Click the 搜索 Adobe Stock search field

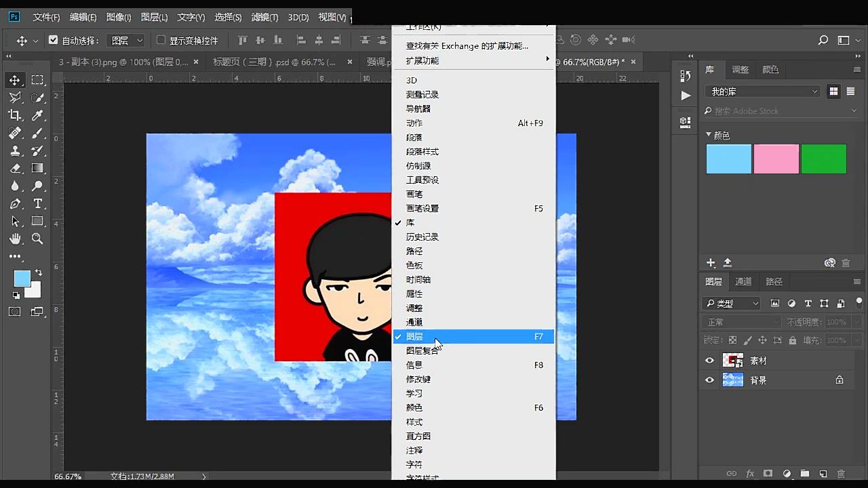[x=780, y=110]
